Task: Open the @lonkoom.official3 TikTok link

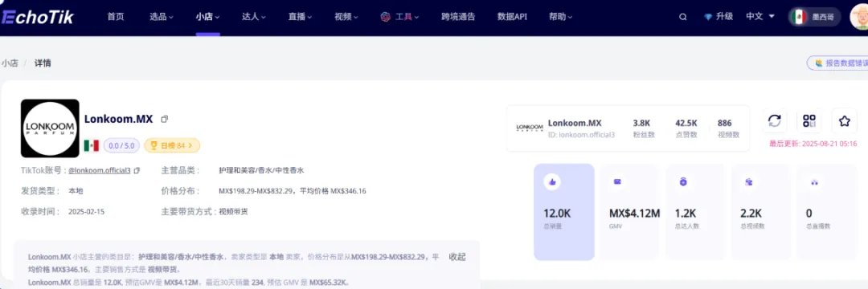Action: (x=100, y=171)
